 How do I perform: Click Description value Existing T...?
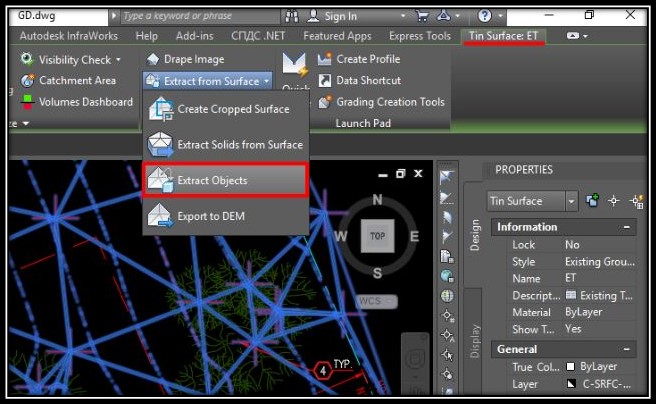pos(599,296)
